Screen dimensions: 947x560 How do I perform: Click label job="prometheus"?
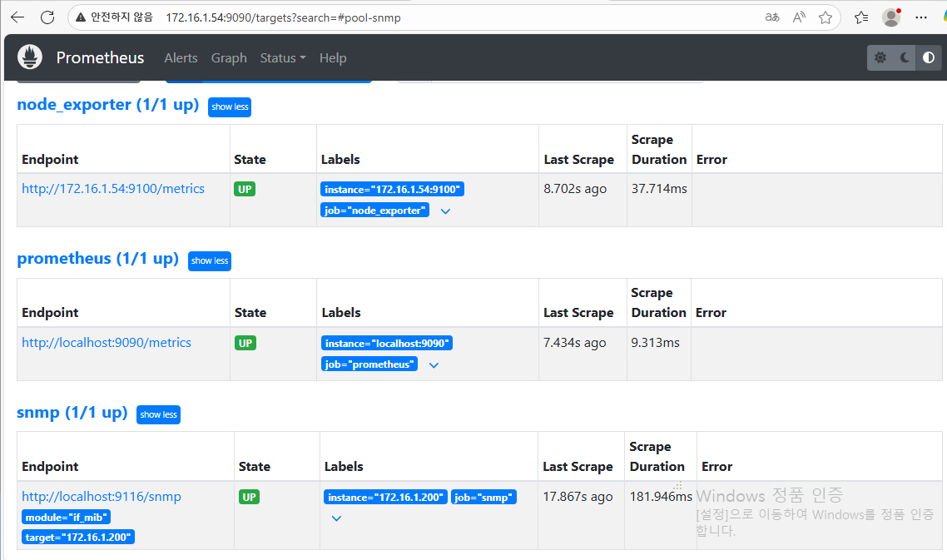(x=369, y=364)
